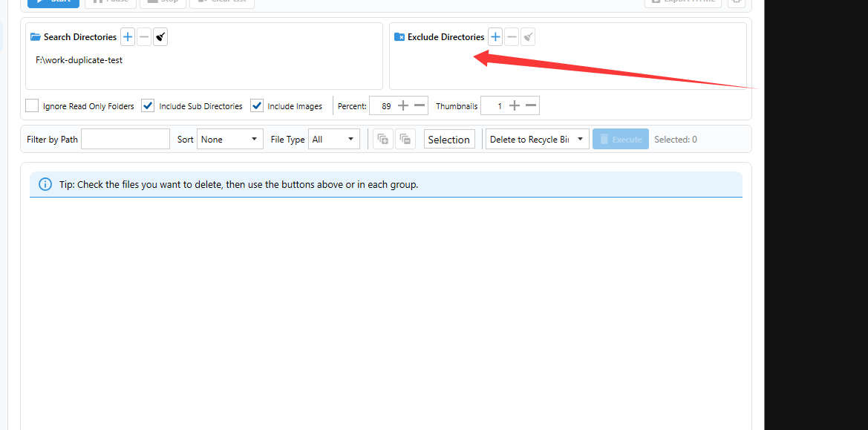Viewport: 868px width, 430px height.
Task: Clear search directories with broom icon
Action: pyautogui.click(x=160, y=37)
